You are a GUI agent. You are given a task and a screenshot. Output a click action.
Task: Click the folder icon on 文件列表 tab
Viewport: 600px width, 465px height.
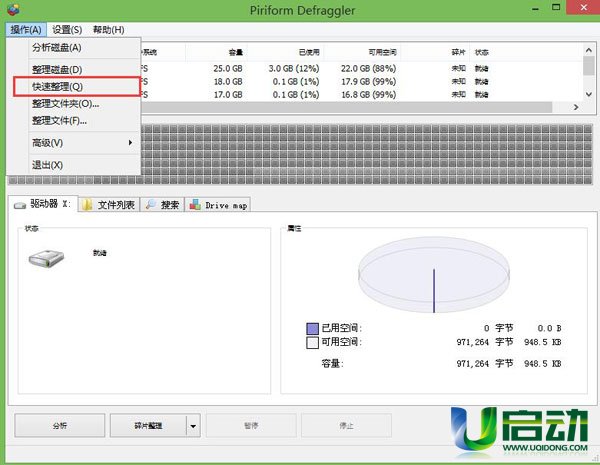pyautogui.click(x=88, y=205)
